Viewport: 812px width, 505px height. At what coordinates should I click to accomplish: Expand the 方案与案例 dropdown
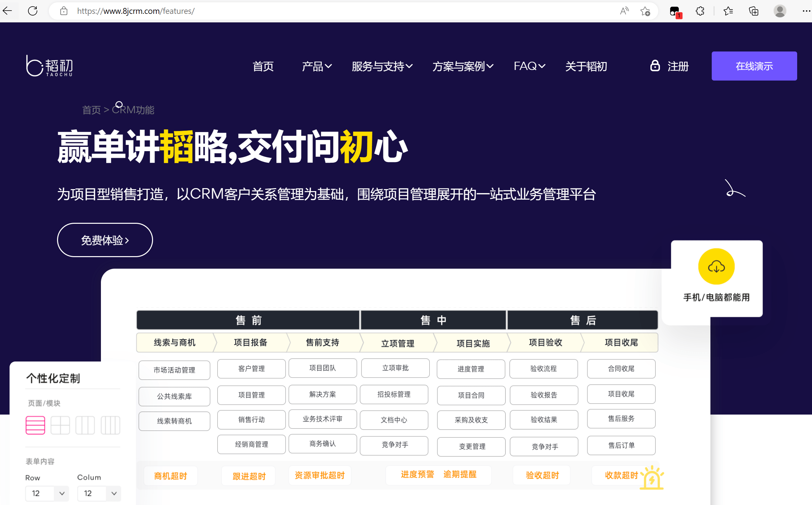[462, 65]
